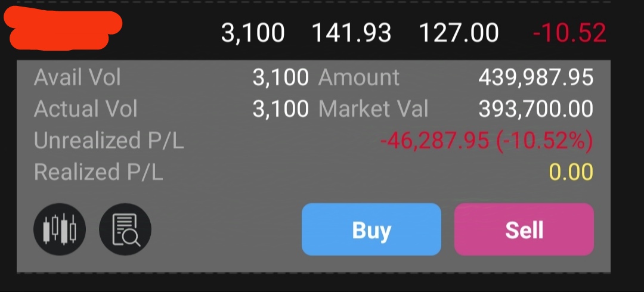Select the Realized P/L label

tap(98, 172)
